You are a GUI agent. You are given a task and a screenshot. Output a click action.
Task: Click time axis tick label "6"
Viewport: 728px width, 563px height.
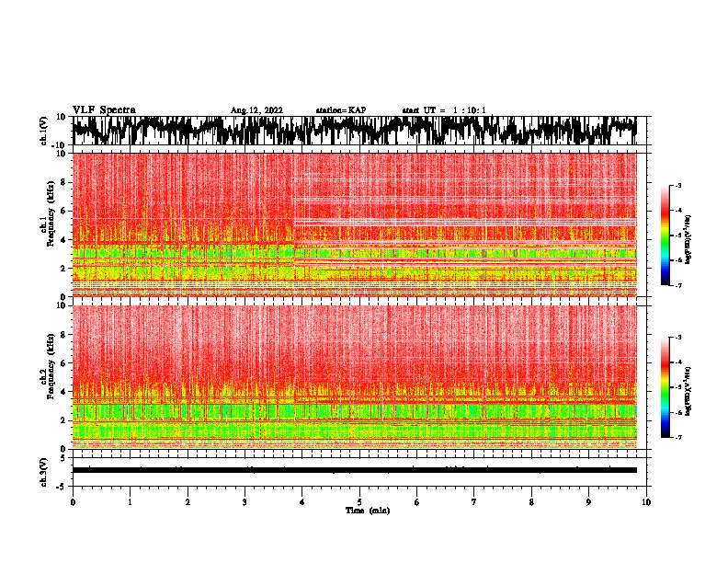pos(416,502)
